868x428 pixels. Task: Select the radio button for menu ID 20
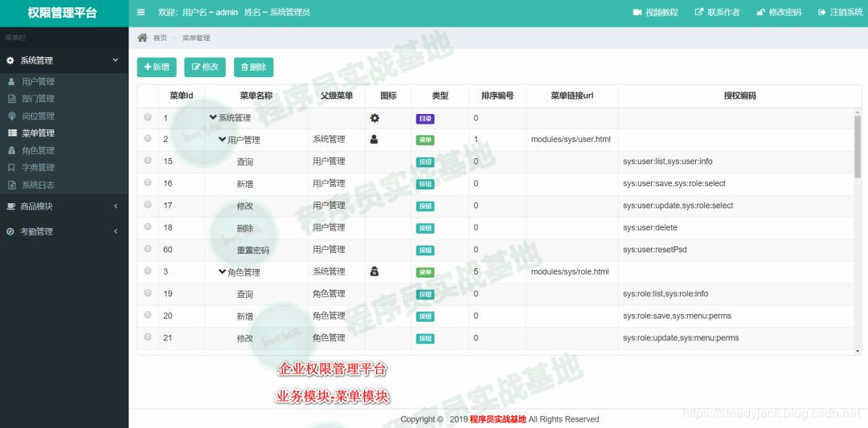[148, 315]
